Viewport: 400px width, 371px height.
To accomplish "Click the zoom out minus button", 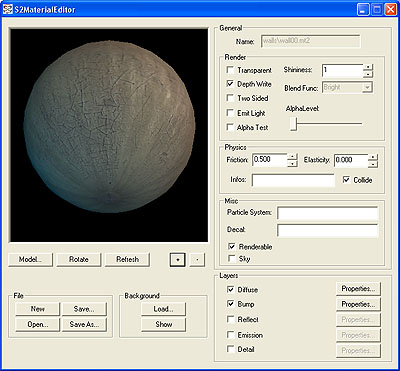I will coord(197,260).
